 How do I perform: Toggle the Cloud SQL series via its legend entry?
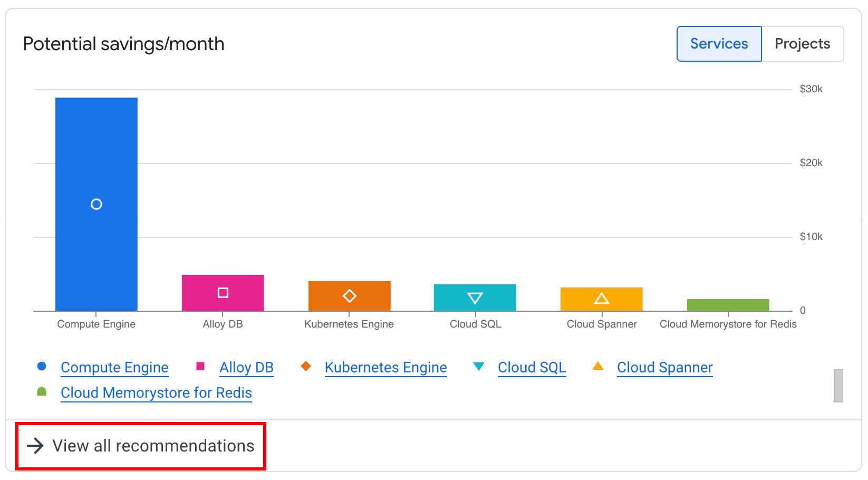point(532,367)
